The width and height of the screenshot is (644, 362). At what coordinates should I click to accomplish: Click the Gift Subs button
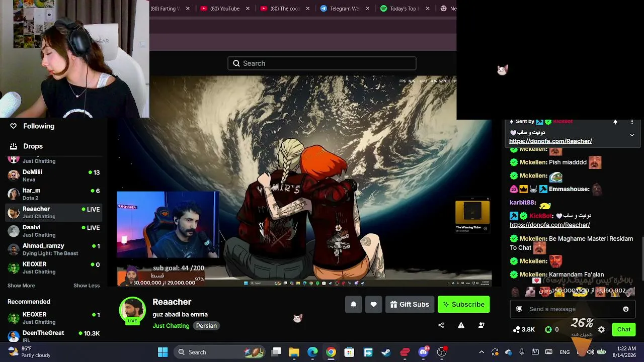[410, 304]
